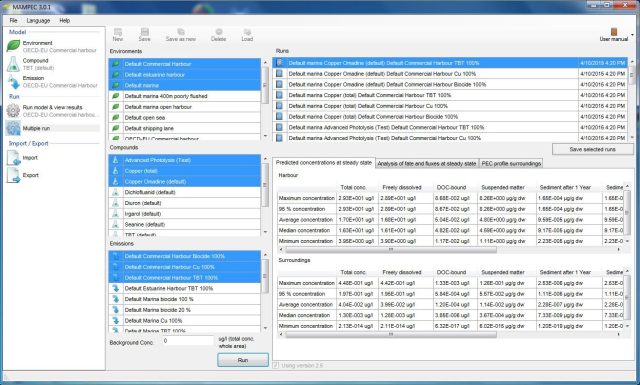Click the Run button

coord(243,360)
